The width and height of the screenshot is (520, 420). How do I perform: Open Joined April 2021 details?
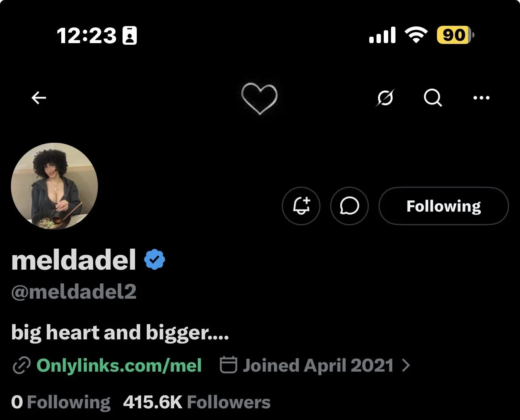[318, 366]
